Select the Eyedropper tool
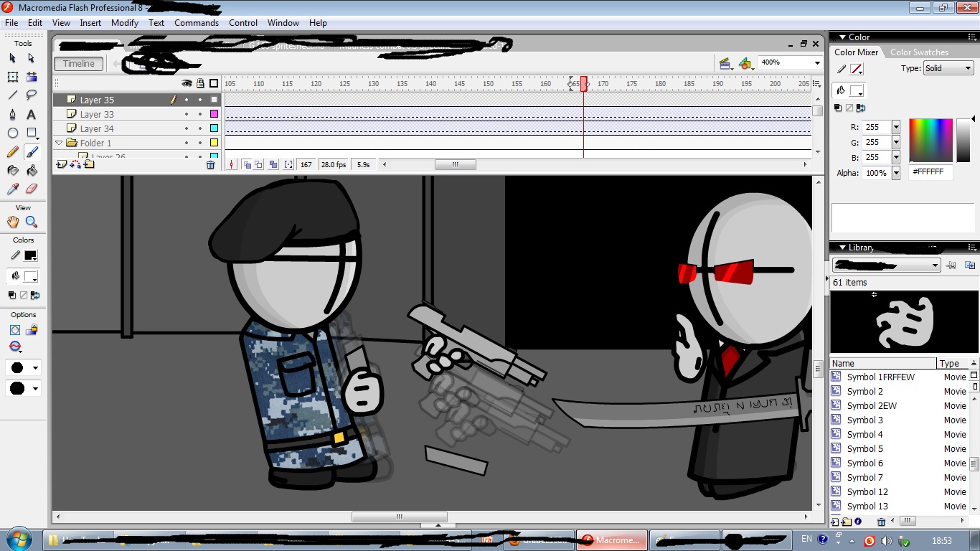This screenshot has height=551, width=980. click(13, 189)
